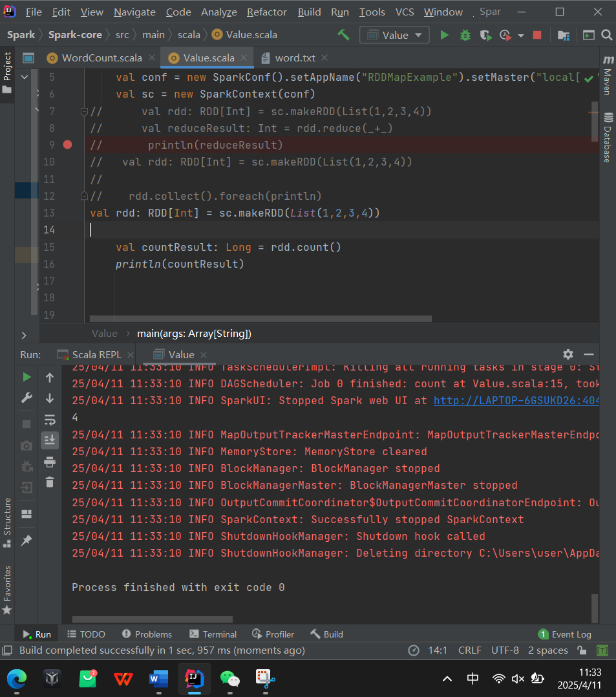Click Spark-core in the breadcrumb path
616x697 pixels.
click(x=75, y=35)
